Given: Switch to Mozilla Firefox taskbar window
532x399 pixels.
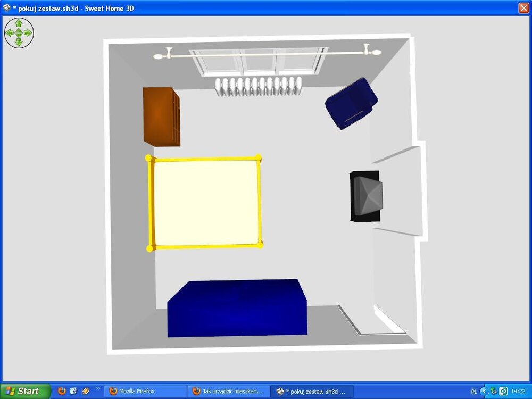Looking at the screenshot, I should tap(145, 391).
